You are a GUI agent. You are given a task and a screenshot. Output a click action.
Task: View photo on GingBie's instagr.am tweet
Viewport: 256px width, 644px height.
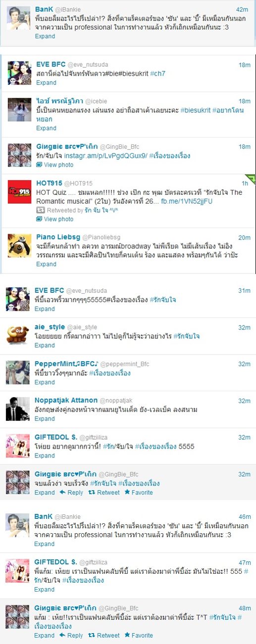pyautogui.click(x=54, y=165)
